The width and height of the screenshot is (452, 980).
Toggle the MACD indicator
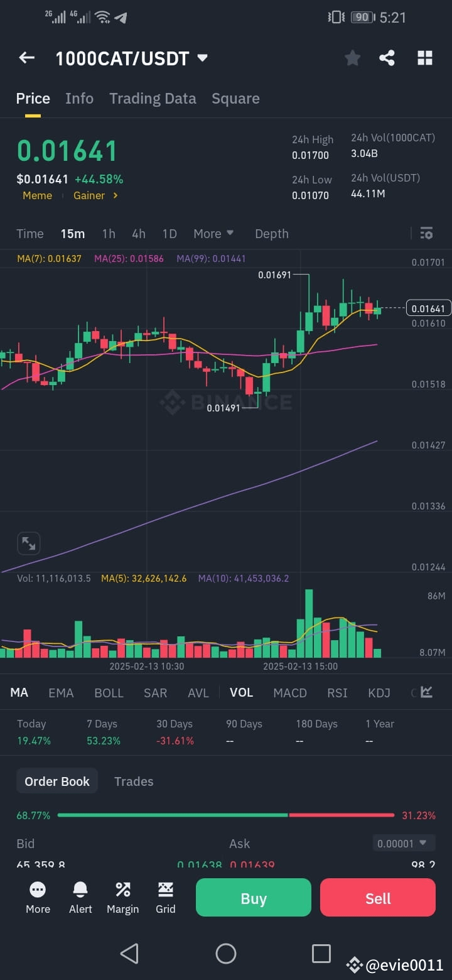click(290, 692)
